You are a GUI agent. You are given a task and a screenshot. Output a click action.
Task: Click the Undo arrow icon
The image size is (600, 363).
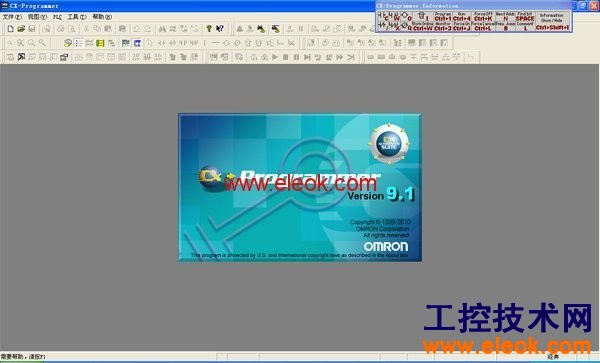pyautogui.click(x=136, y=29)
